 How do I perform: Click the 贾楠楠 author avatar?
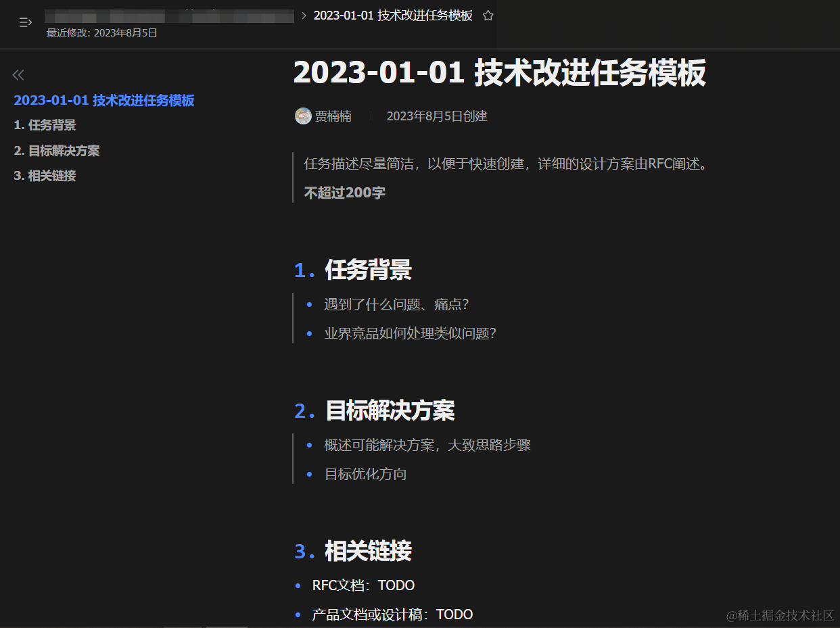pyautogui.click(x=303, y=116)
